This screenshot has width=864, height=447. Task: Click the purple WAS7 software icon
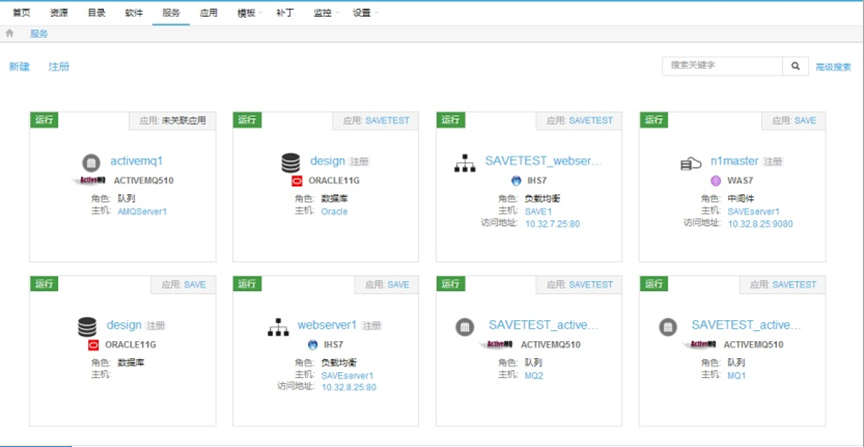pyautogui.click(x=715, y=180)
